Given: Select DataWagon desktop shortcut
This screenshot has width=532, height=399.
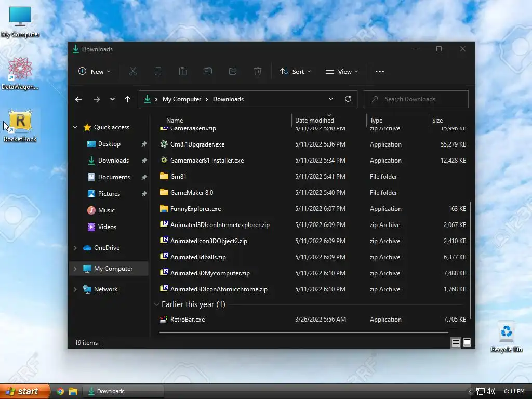Looking at the screenshot, I should [x=20, y=73].
